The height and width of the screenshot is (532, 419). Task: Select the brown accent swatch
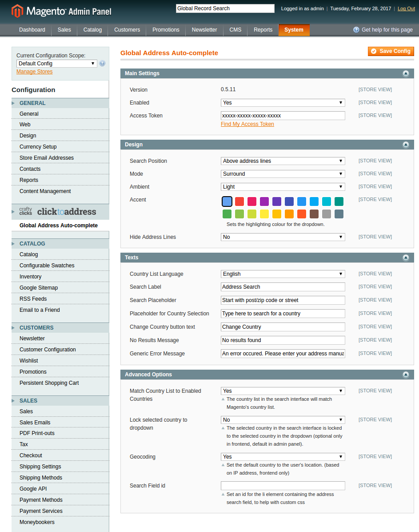pos(314,214)
